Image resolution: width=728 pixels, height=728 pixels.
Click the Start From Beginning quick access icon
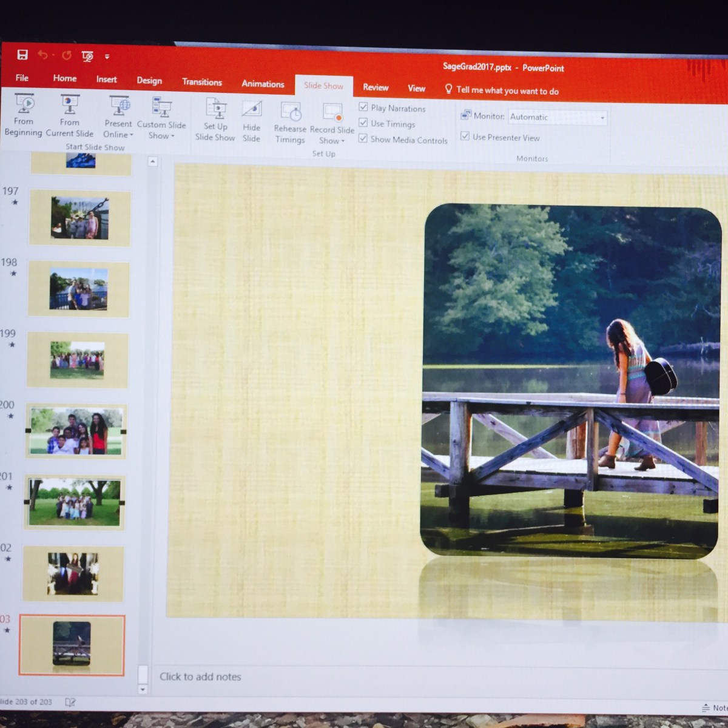(x=87, y=56)
